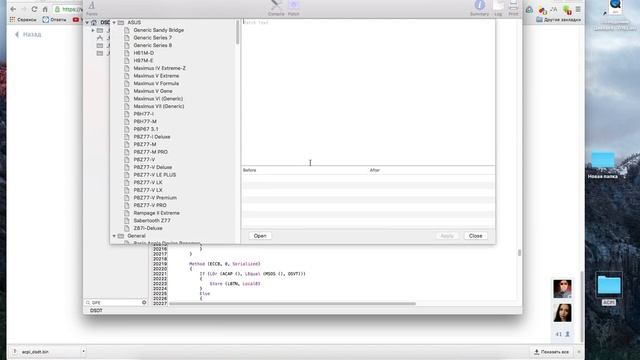Open the YouTube bookmark icon
The width and height of the screenshot is (640, 360).
(x=76, y=20)
